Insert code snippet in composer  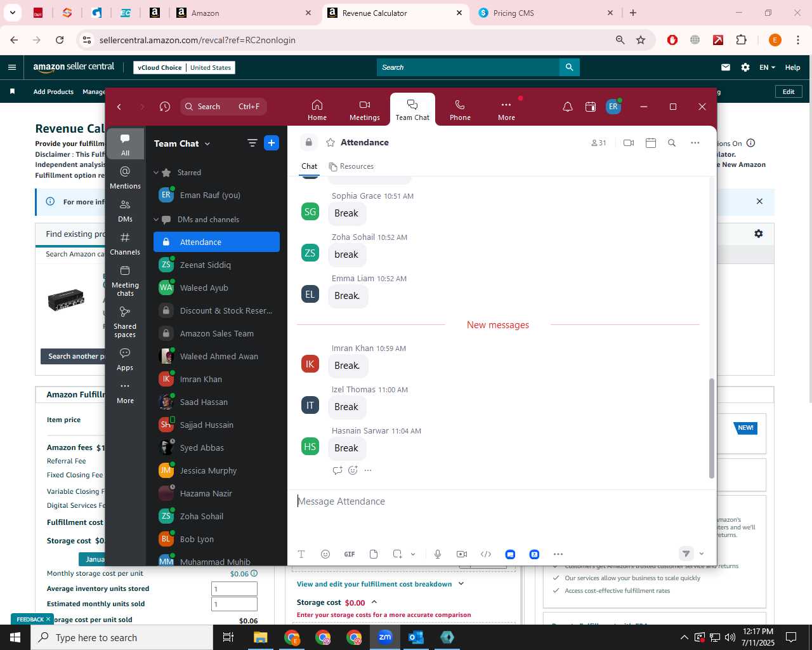486,554
